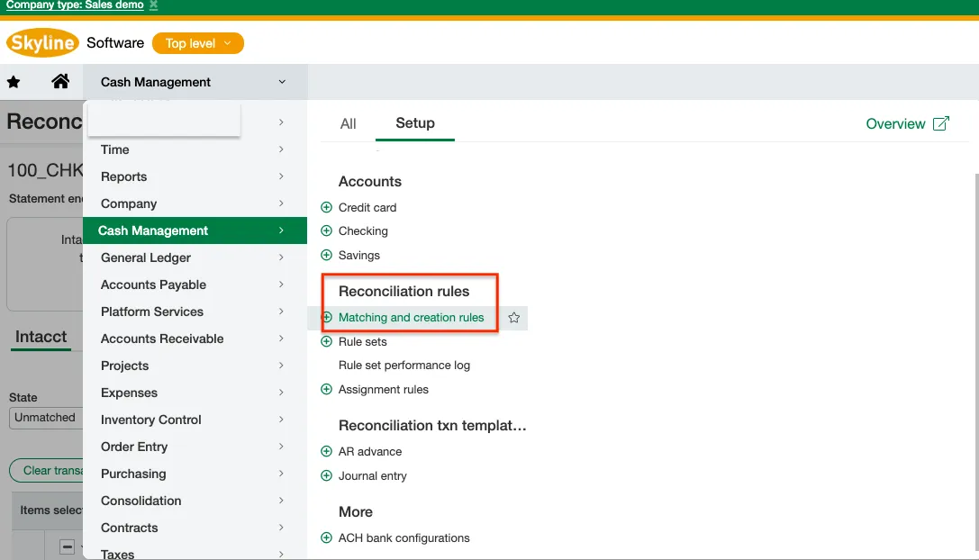Open Rule set performance log

(404, 366)
